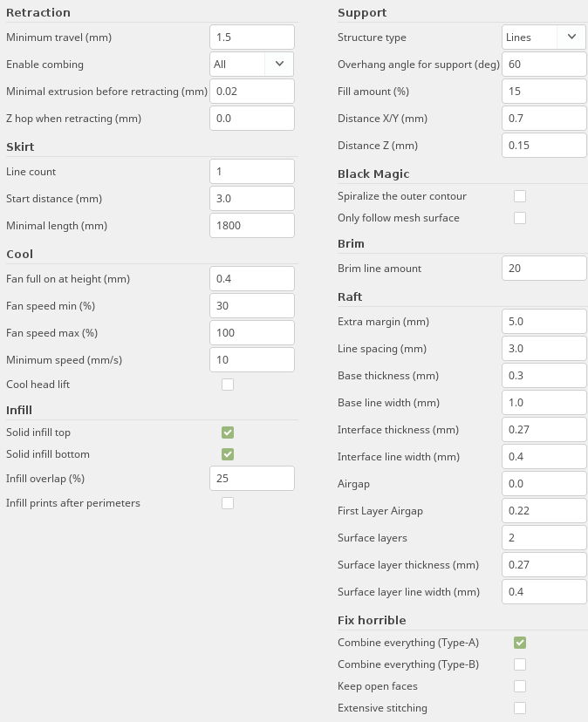Click the Minimum travel input field
Screen dimensions: 588x722
click(x=252, y=37)
